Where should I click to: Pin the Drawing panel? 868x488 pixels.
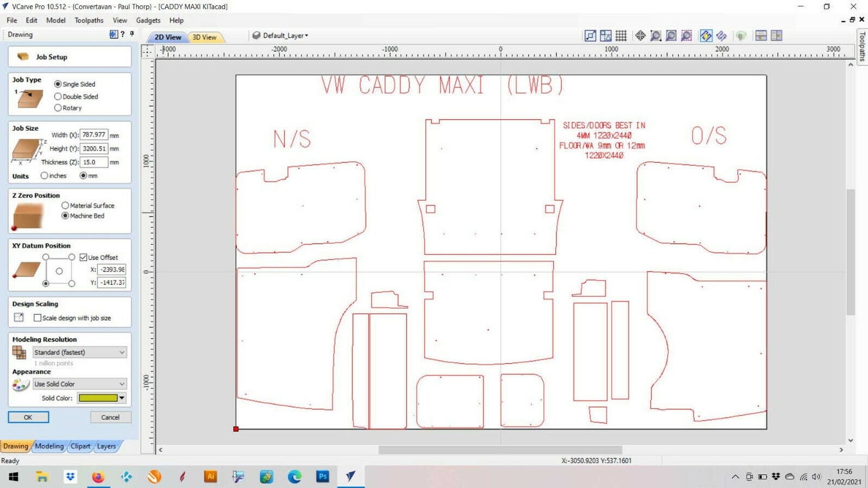132,34
